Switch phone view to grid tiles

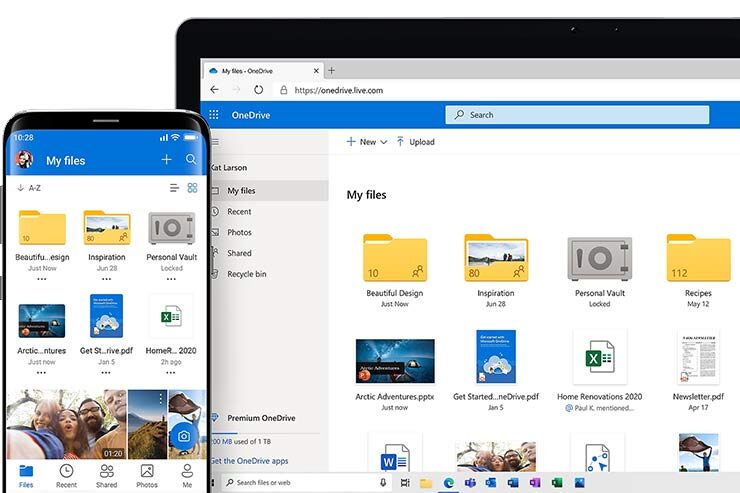point(192,188)
